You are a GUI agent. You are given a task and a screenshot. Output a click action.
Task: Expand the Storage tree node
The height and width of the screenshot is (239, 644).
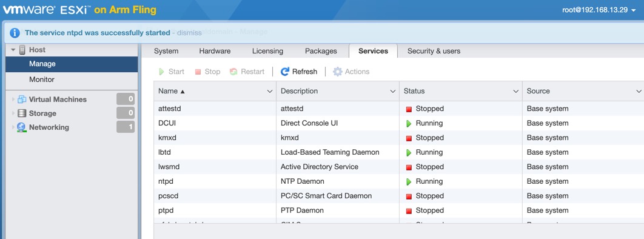(13, 113)
